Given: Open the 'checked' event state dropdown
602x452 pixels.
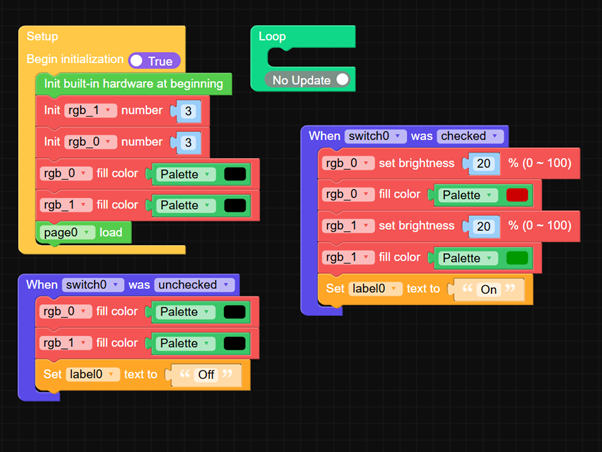Looking at the screenshot, I should pos(468,136).
